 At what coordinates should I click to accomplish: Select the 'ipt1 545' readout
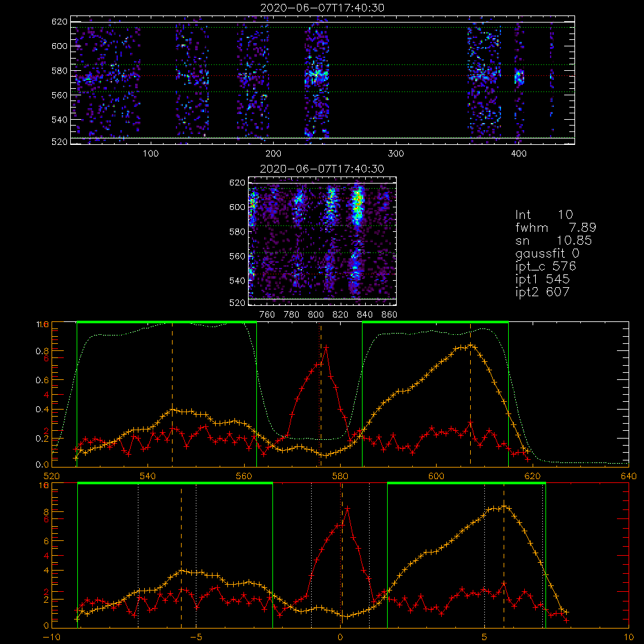coord(542,279)
